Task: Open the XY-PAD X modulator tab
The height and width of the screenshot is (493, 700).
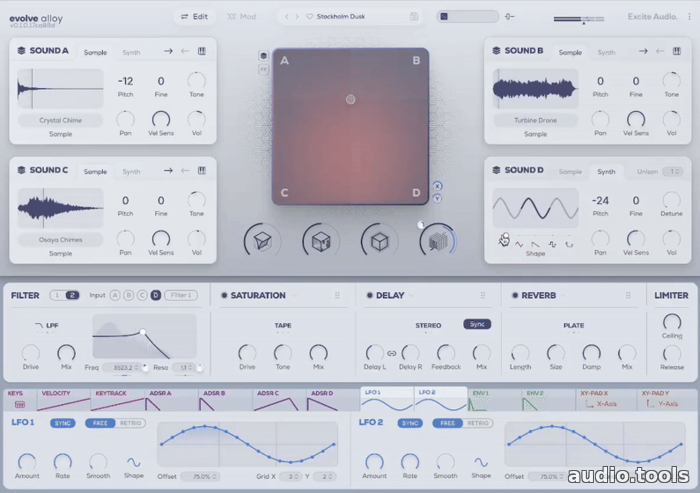Action: [x=606, y=400]
